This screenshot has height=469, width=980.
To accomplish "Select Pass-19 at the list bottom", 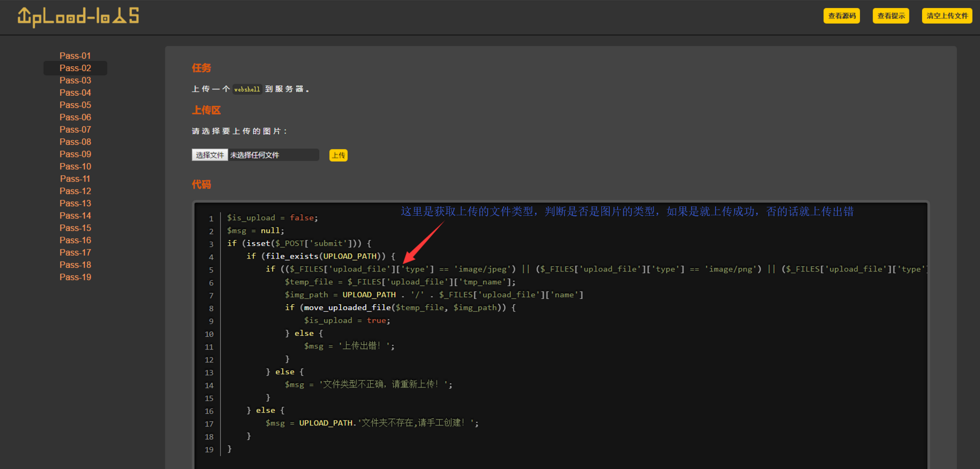I will 75,277.
